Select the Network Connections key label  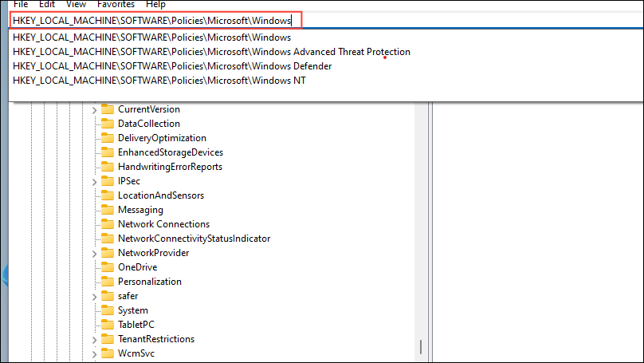pos(164,224)
